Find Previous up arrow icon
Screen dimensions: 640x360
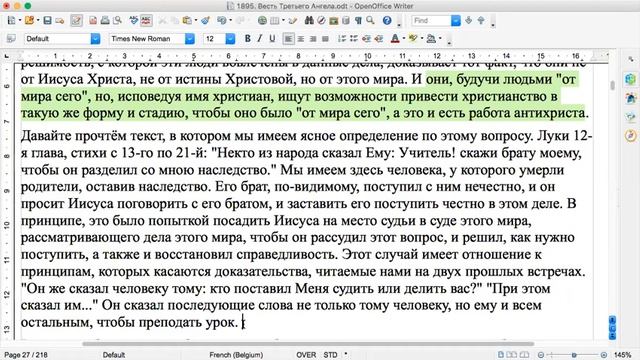[481, 20]
